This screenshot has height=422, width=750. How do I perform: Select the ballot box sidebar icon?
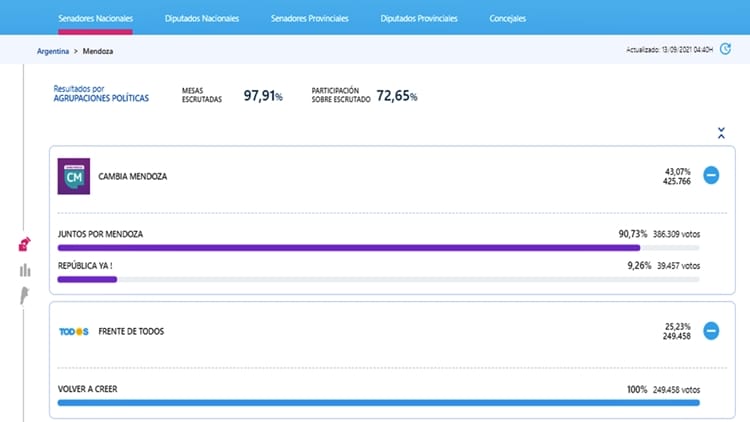pos(24,244)
